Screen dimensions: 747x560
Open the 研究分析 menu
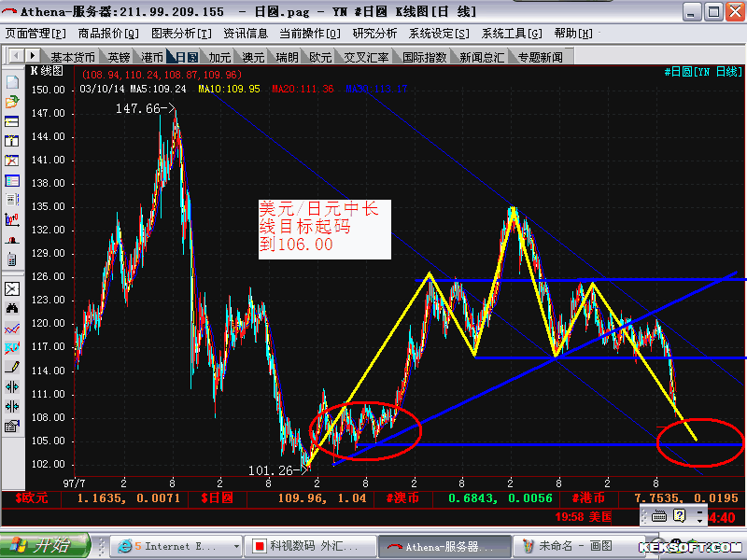[375, 34]
